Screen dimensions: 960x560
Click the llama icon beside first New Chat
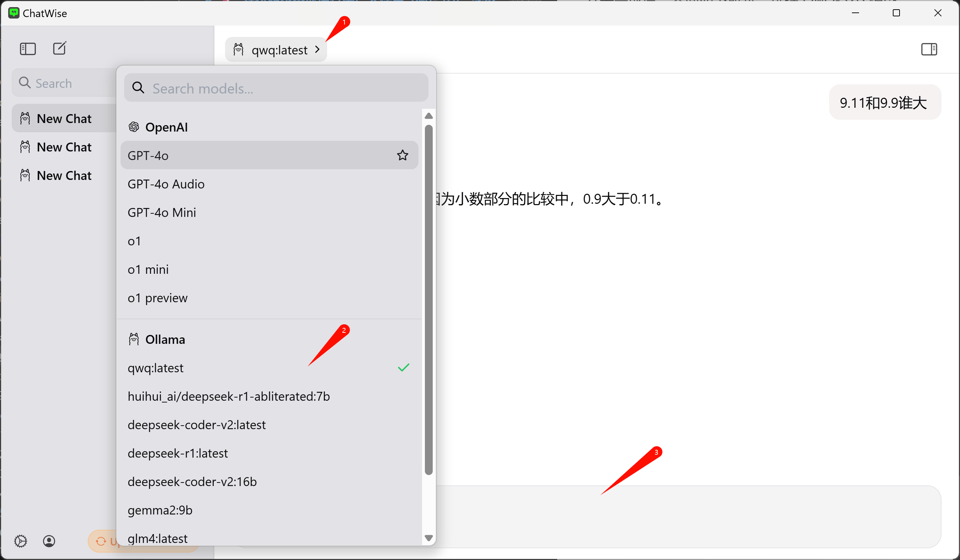pos(25,118)
